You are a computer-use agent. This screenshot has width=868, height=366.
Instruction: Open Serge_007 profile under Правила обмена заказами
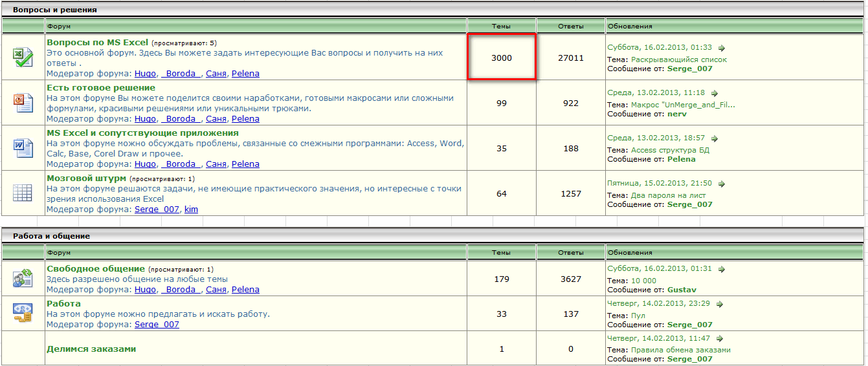690,359
